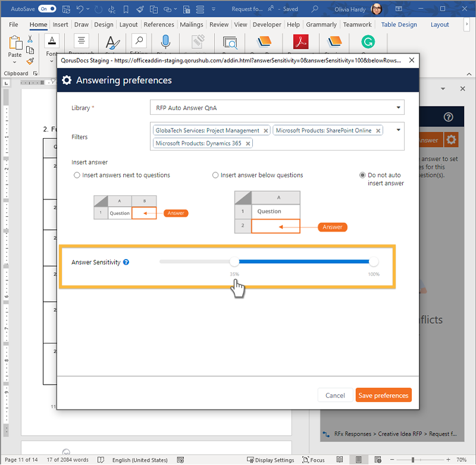Collapse the ribbon with the chevron
The width and height of the screenshot is (476, 465).
click(469, 74)
